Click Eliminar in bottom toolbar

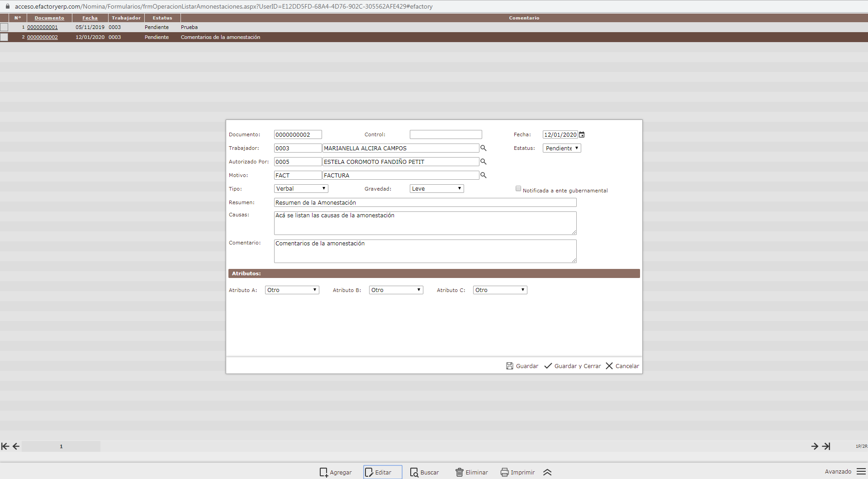pos(471,472)
